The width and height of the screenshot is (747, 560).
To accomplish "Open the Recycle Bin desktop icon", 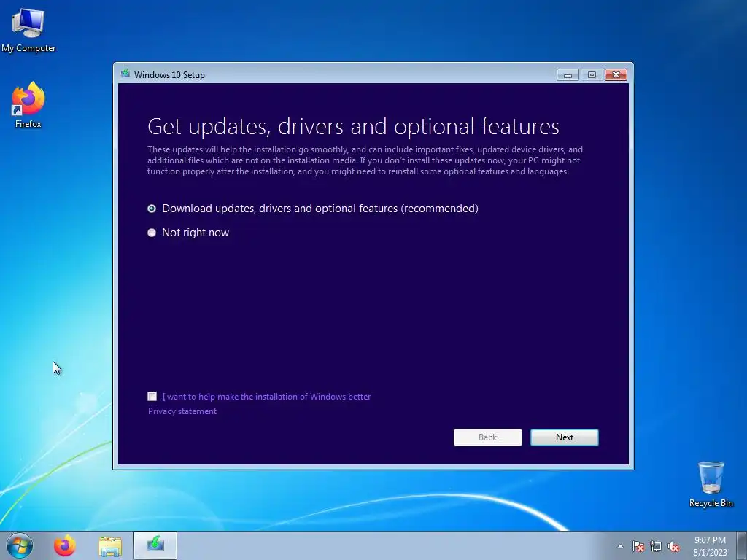I will (711, 484).
